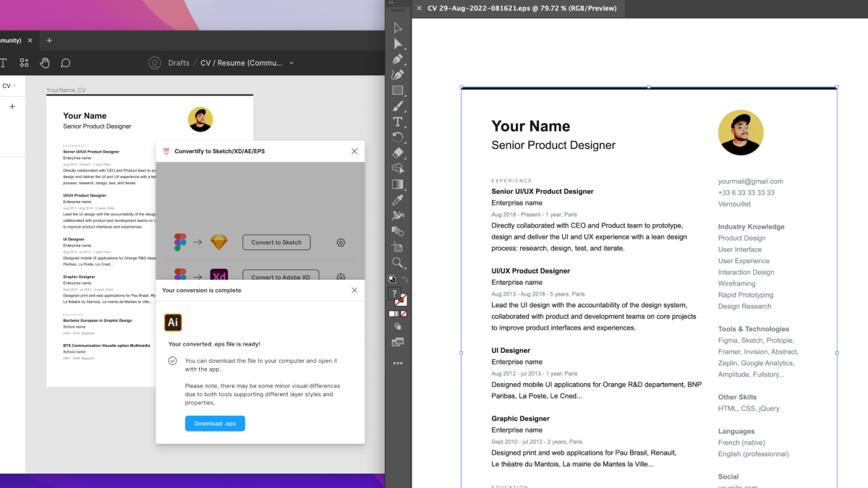The height and width of the screenshot is (488, 868).
Task: Select the Rectangle tool
Action: 398,90
